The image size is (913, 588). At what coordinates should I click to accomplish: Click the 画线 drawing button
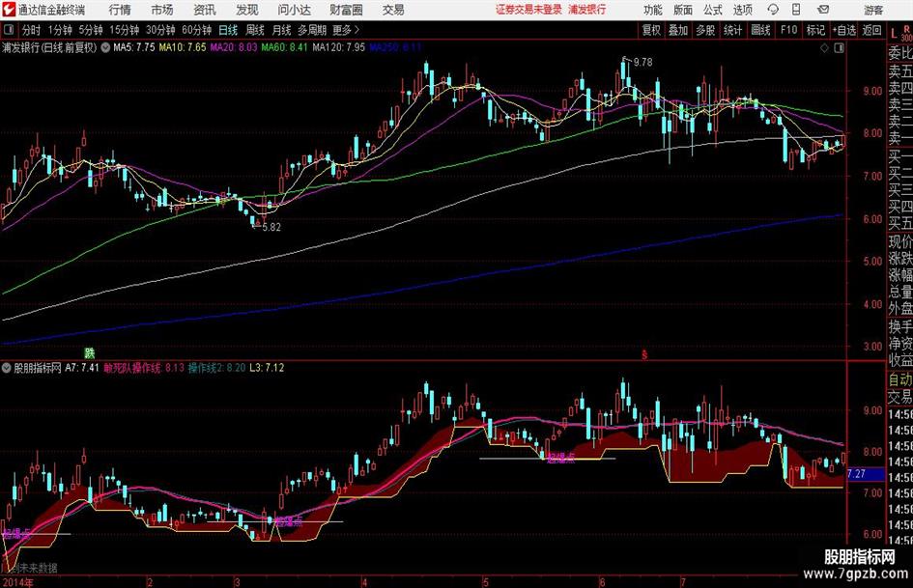[760, 30]
